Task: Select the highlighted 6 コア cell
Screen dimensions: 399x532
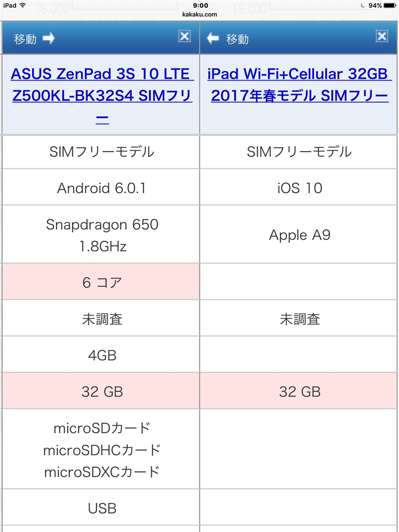Action: (102, 282)
